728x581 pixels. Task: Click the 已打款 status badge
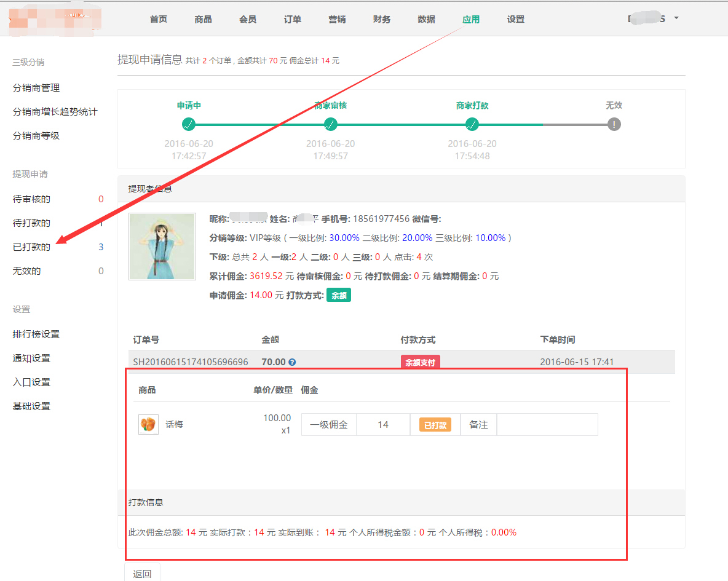point(435,425)
